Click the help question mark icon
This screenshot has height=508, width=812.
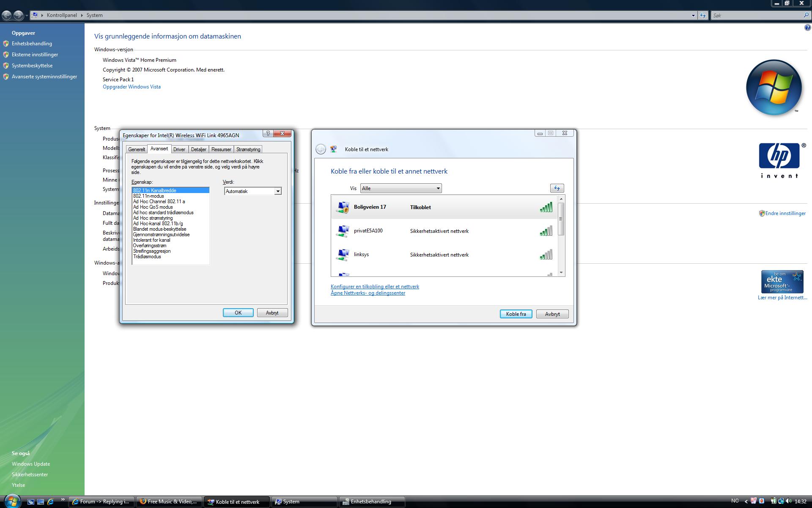pos(807,28)
